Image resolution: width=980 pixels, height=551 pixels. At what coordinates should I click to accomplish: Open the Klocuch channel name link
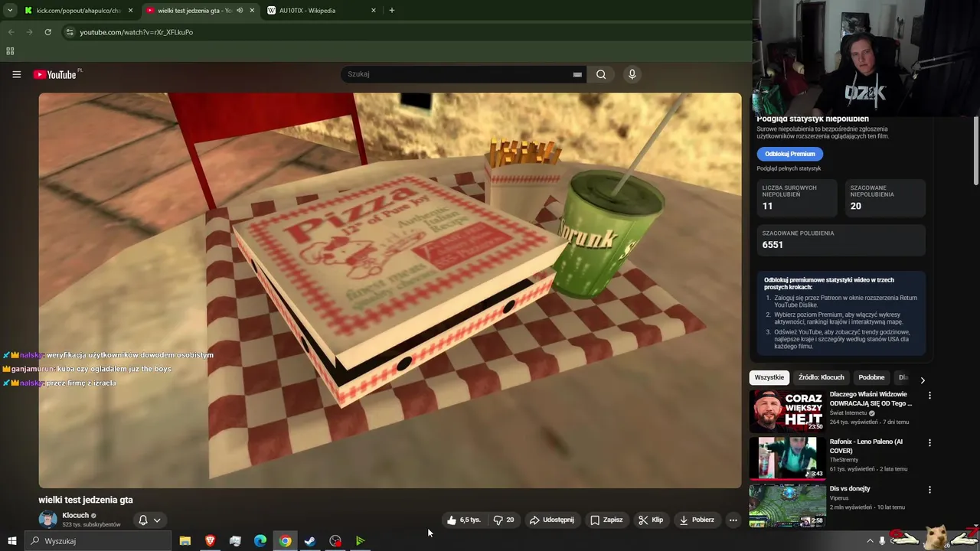76,515
